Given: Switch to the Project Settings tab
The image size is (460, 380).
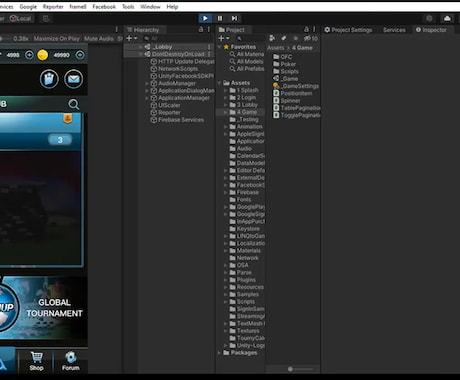Looking at the screenshot, I should [x=348, y=30].
